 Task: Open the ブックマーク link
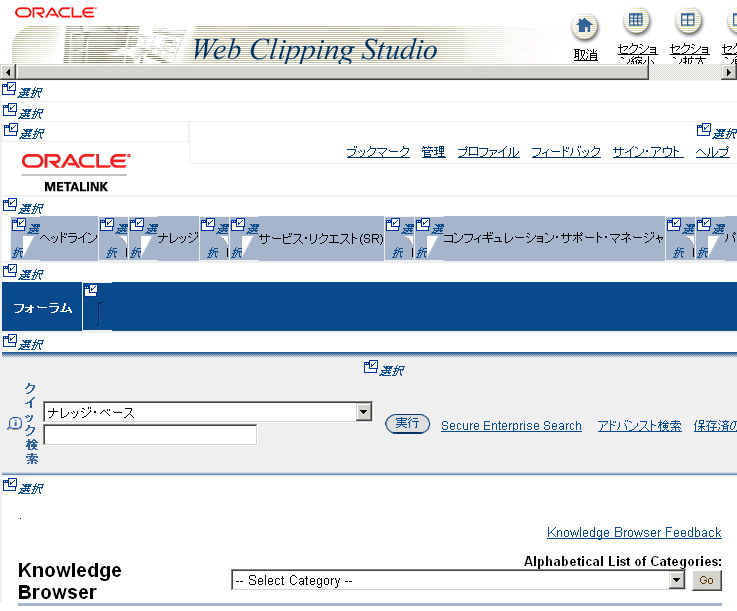tap(378, 152)
